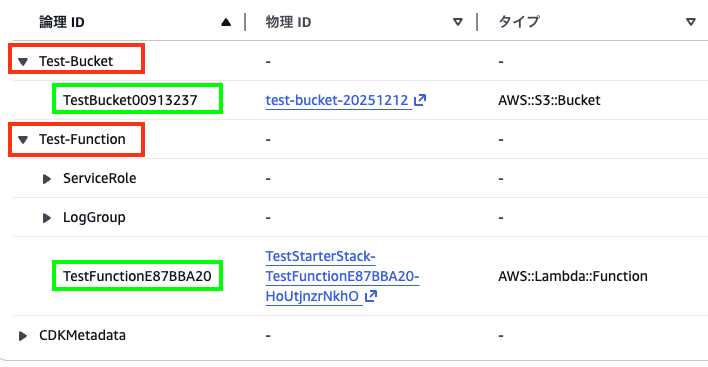Viewport: 708px width, 367px height.
Task: Sort by 物理 ID column arrow
Action: 458,22
